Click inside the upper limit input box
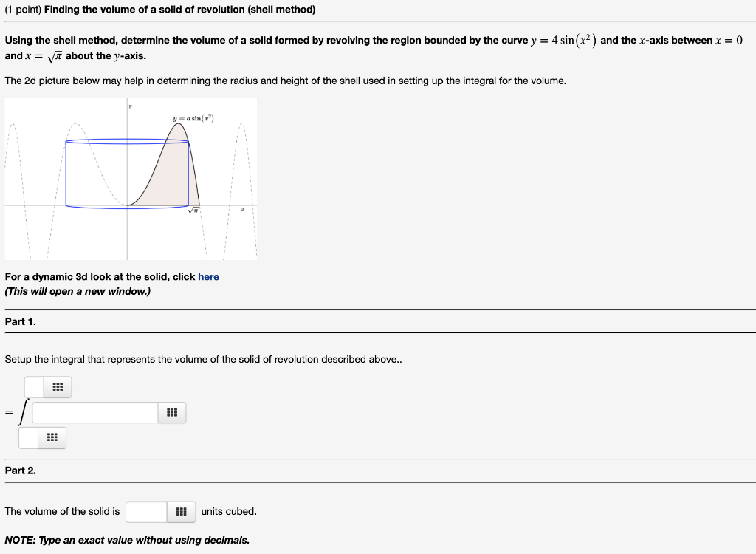Viewport: 756px width, 554px height. pos(32,386)
